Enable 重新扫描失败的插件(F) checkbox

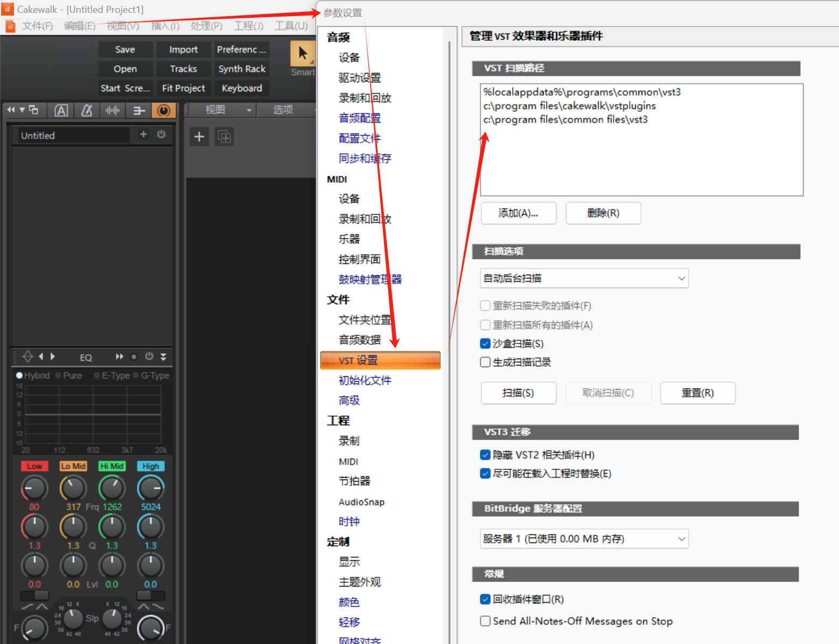pos(485,306)
